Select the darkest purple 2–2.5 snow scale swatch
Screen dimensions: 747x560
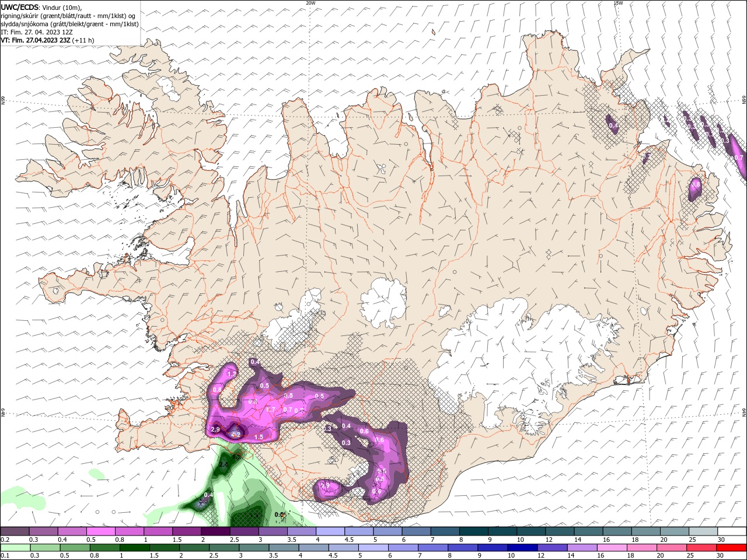(x=215, y=531)
